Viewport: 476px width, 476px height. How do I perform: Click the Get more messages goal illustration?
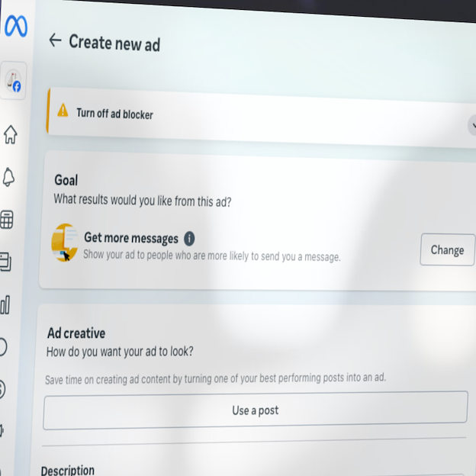coord(65,243)
